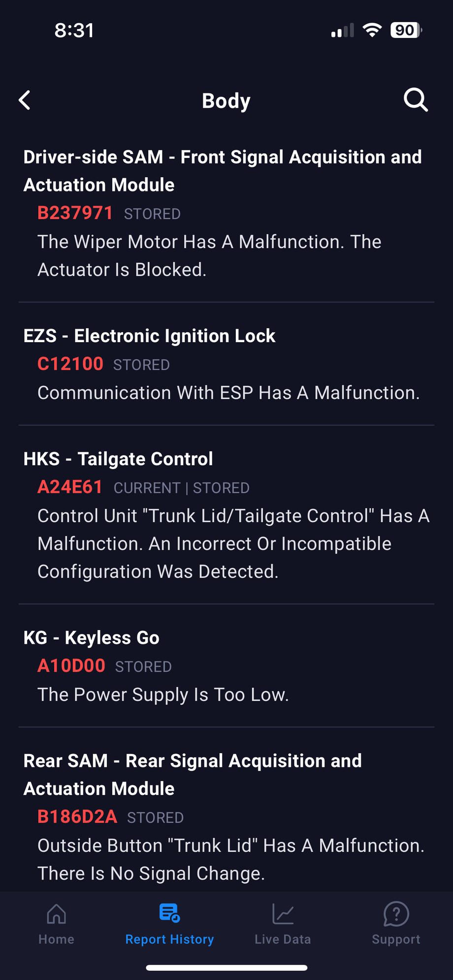The width and height of the screenshot is (453, 980).
Task: Tap the Wi-Fi status icon
Action: point(372,30)
